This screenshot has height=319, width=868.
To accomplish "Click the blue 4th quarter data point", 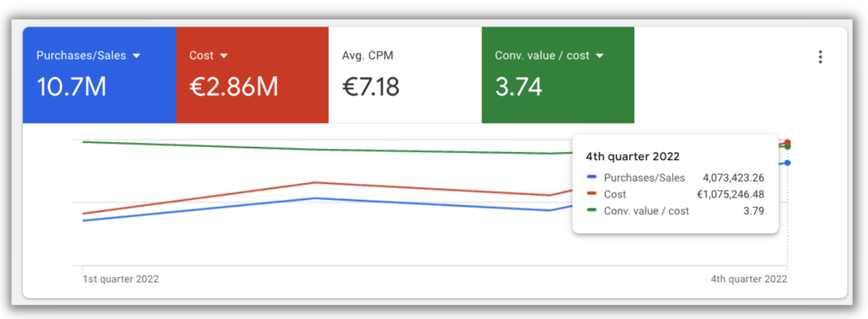I will tap(788, 163).
